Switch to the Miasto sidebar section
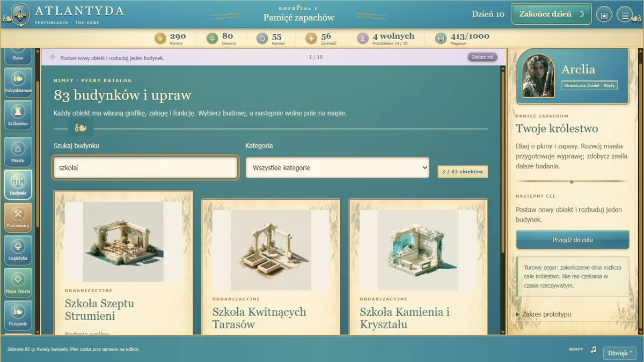 tap(18, 152)
